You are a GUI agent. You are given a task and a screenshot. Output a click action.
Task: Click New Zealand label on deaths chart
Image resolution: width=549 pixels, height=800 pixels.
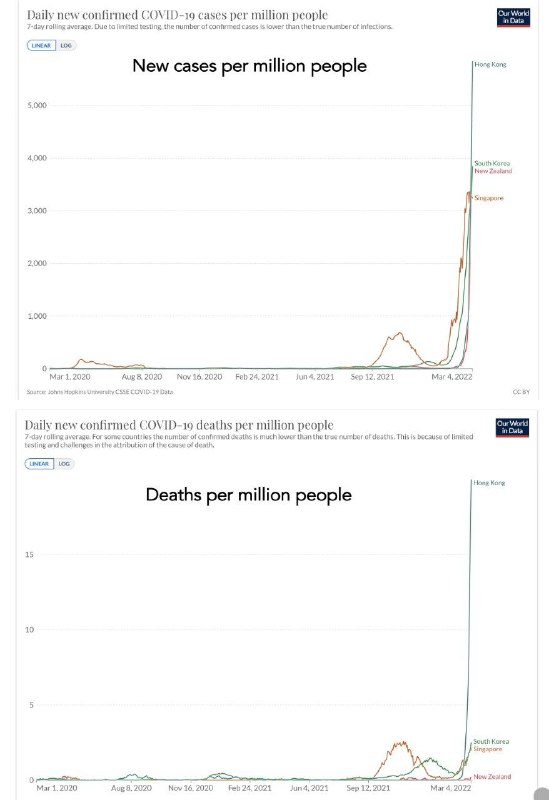click(492, 777)
